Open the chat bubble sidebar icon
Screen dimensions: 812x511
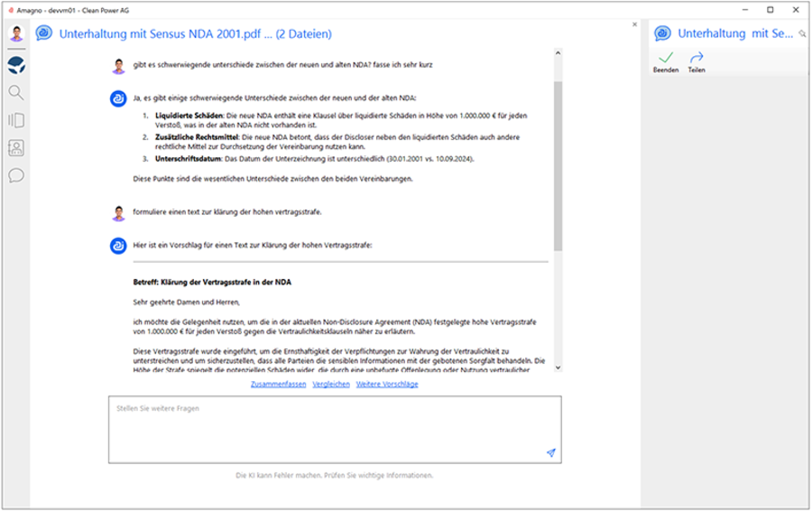(x=16, y=175)
